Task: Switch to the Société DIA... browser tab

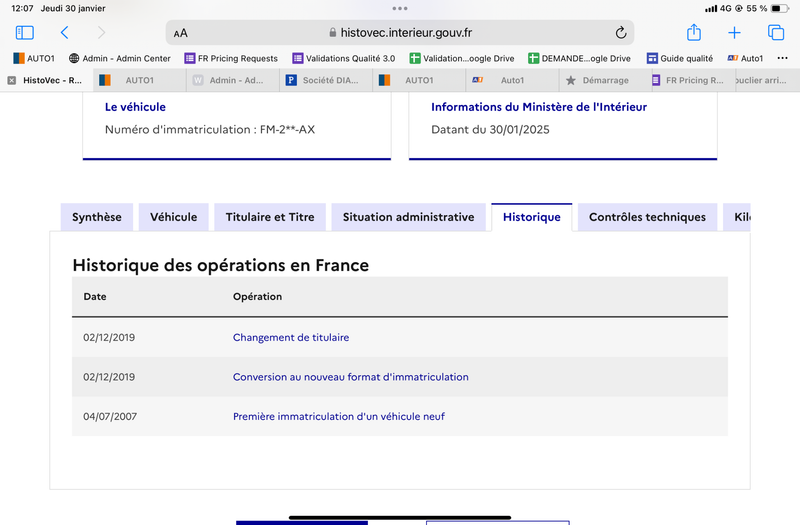Action: 327,80
